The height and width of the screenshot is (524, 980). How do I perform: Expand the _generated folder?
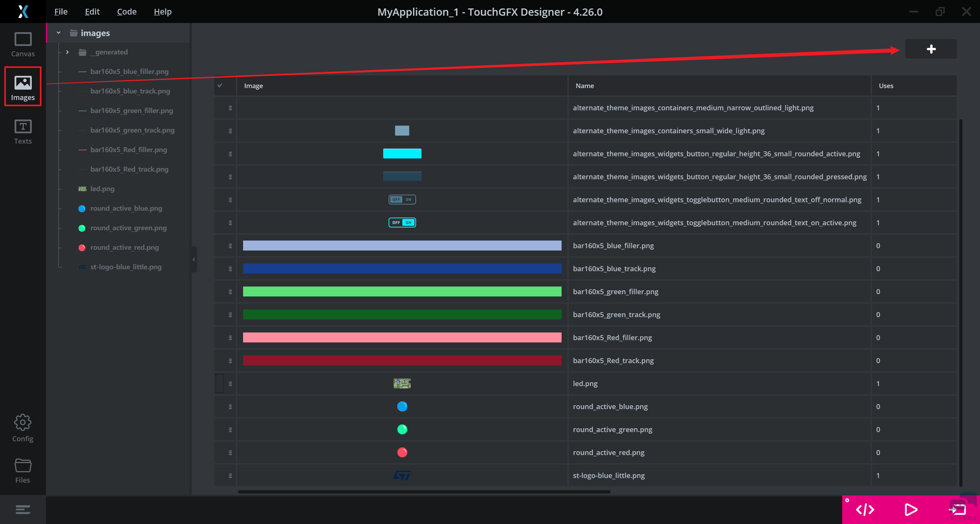coord(67,52)
